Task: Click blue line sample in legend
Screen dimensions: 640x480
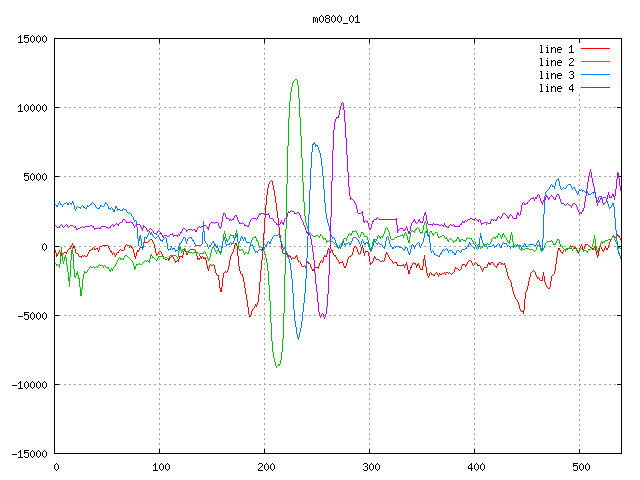Action: (x=595, y=75)
